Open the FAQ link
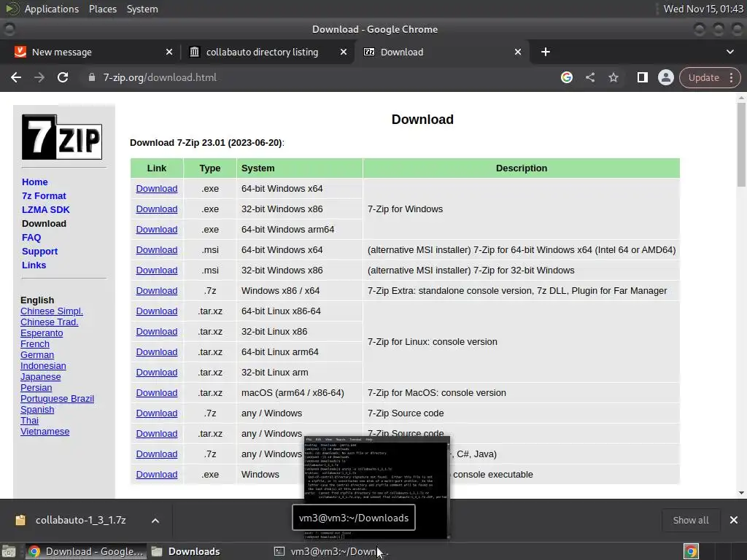Image resolution: width=747 pixels, height=560 pixels. pos(31,237)
